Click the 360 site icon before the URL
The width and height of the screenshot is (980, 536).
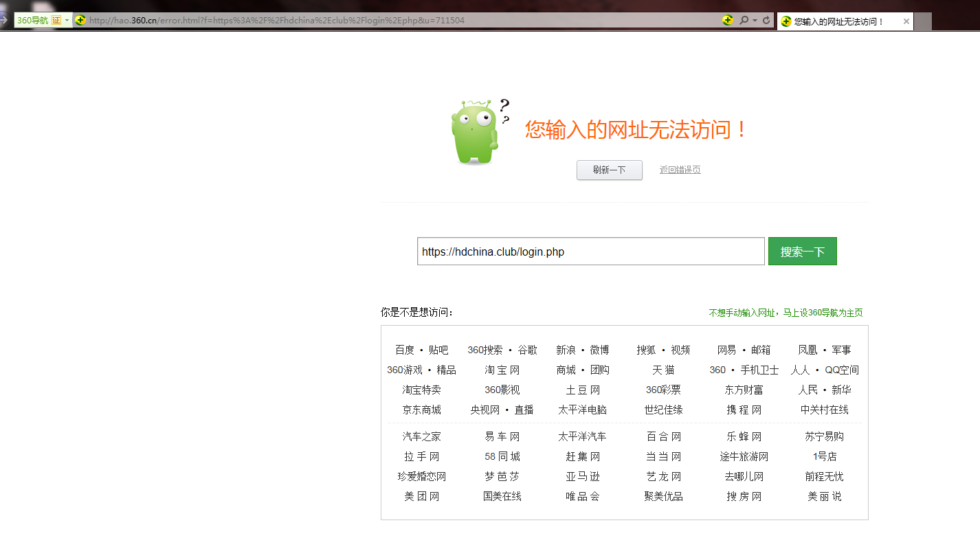(x=80, y=21)
